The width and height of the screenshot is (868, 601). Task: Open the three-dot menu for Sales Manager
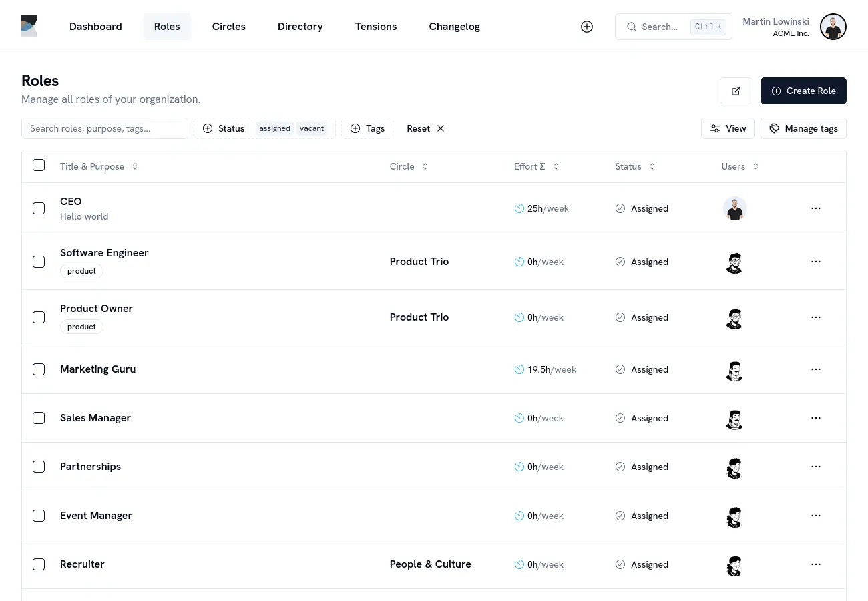click(x=816, y=418)
